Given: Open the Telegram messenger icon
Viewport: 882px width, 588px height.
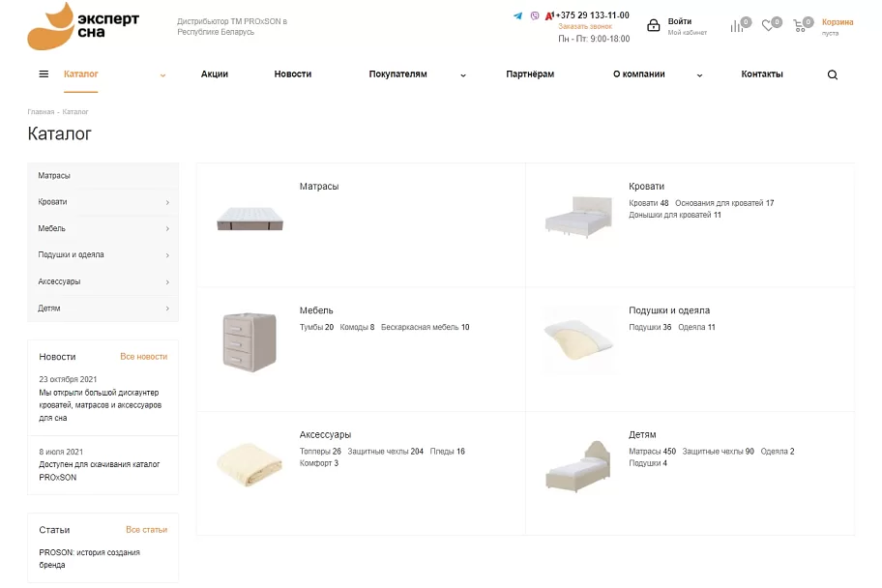Looking at the screenshot, I should 517,15.
